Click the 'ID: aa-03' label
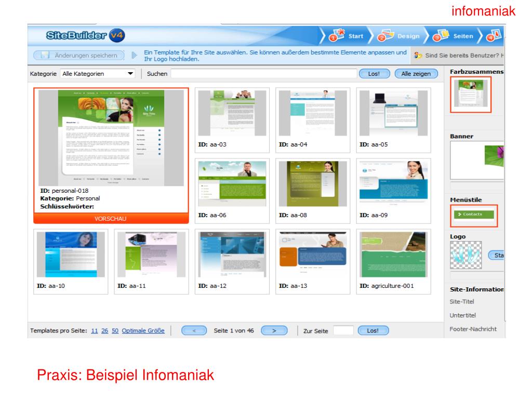This screenshot has height=399, width=532. 212,144
